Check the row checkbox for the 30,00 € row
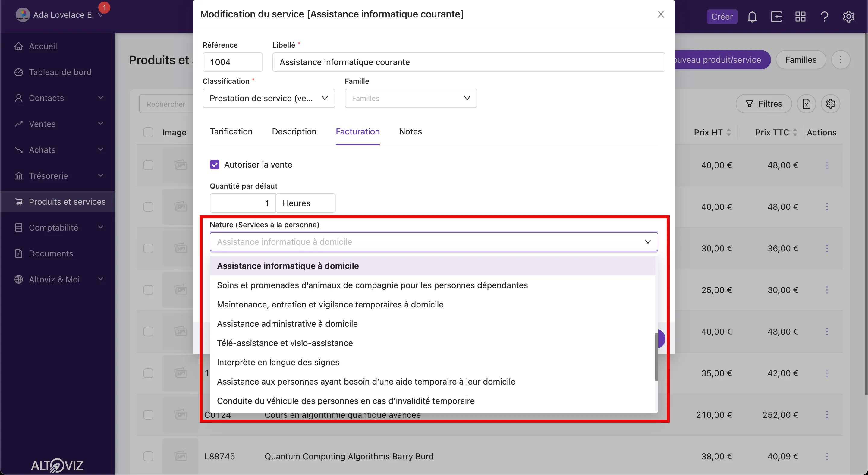This screenshot has height=475, width=868. click(x=148, y=248)
